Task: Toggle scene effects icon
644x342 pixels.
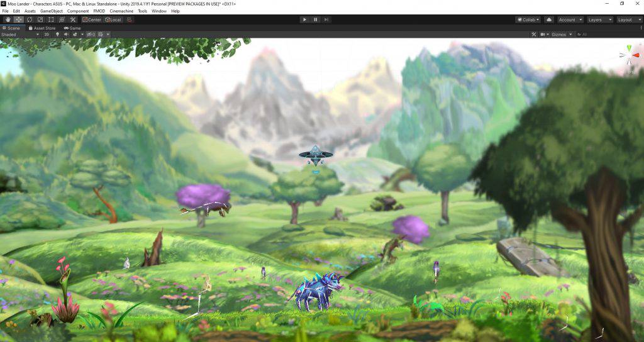Action: click(75, 35)
